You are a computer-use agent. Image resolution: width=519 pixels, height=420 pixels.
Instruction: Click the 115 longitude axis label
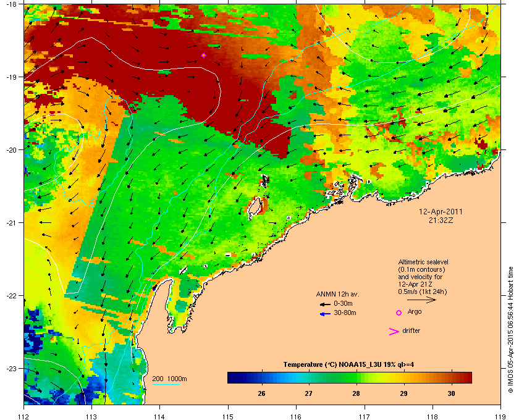(228, 416)
